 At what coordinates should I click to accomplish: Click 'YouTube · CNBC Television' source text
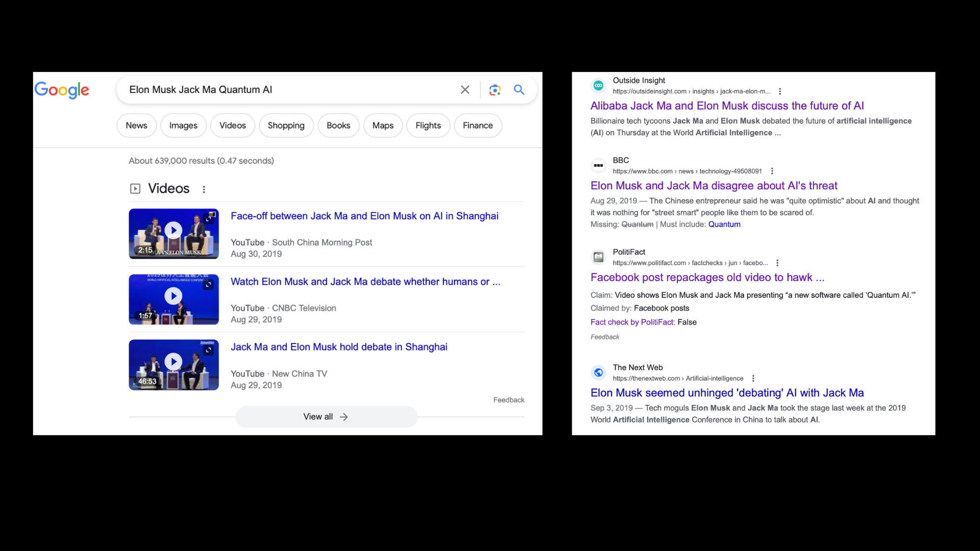click(x=283, y=308)
